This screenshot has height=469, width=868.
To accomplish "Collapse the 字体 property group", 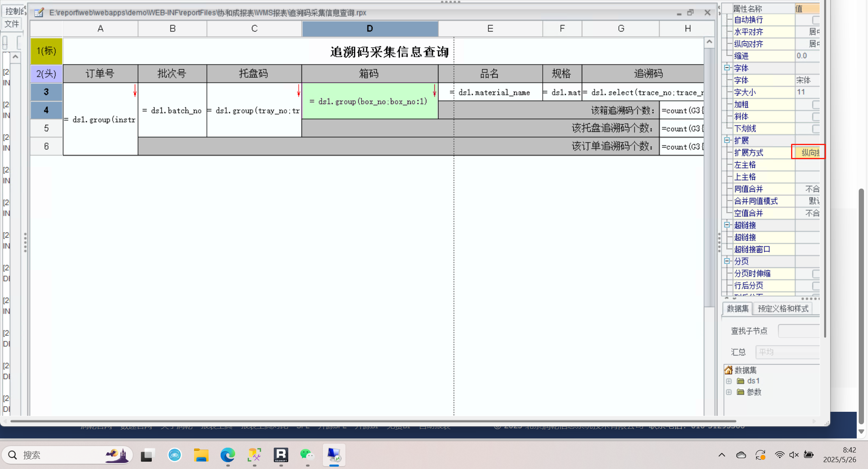I will [727, 68].
